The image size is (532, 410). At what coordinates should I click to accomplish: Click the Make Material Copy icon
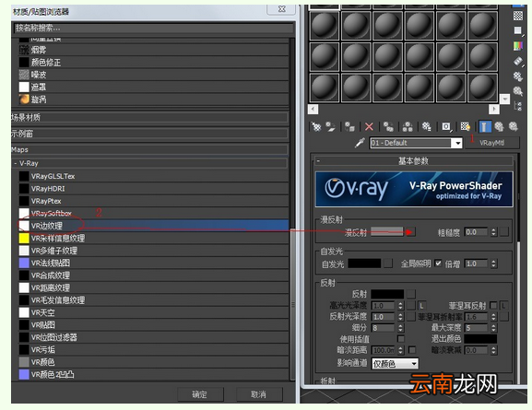click(x=388, y=127)
